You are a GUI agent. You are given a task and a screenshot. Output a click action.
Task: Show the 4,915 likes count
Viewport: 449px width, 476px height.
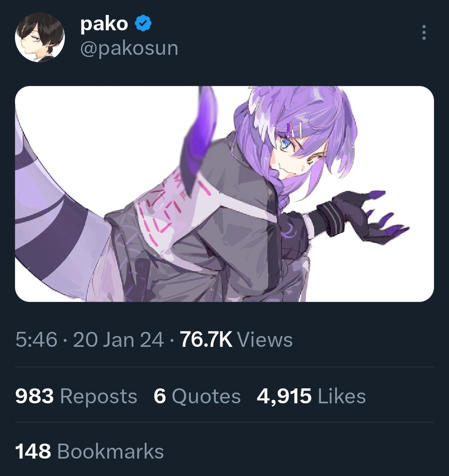pos(284,396)
